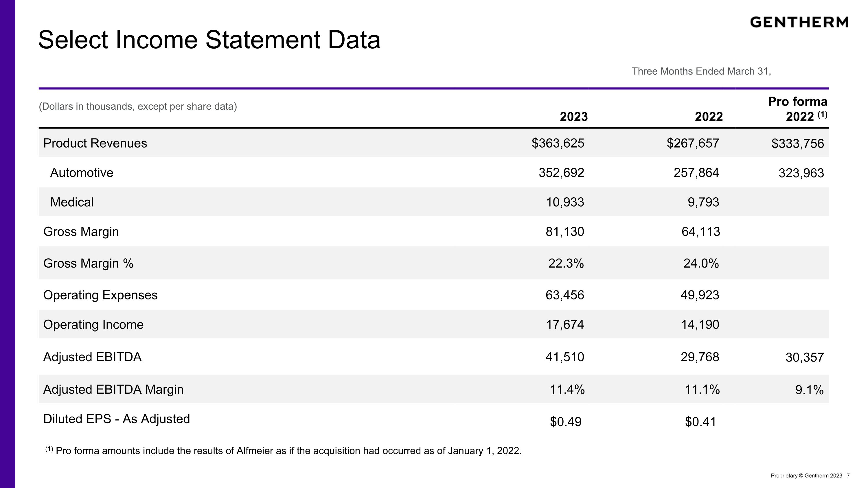Click the Pro forma 2022 column header
Screen dimensions: 868x488
[797, 109]
